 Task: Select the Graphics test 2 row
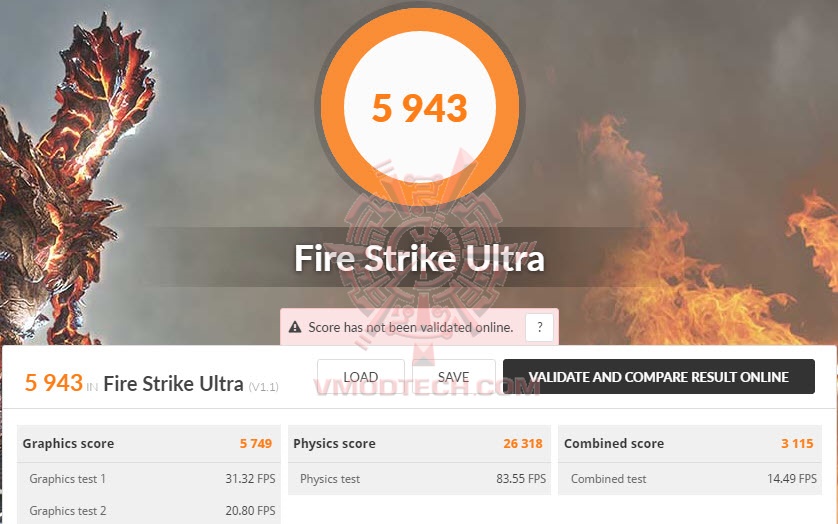(x=149, y=511)
